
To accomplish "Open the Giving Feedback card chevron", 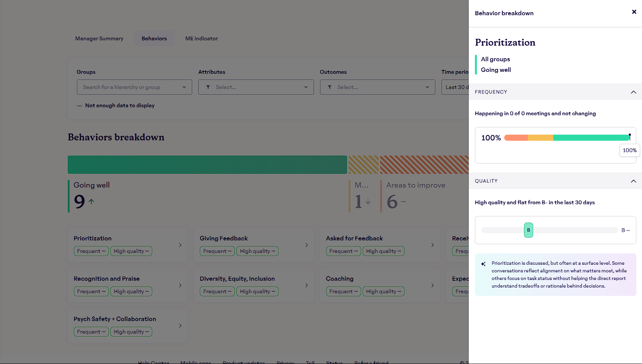I will (306, 245).
